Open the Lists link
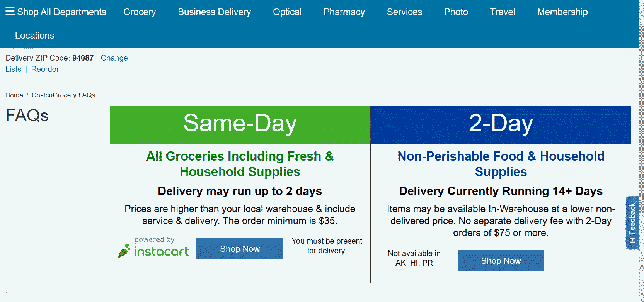Image resolution: width=644 pixels, height=302 pixels. pos(13,69)
